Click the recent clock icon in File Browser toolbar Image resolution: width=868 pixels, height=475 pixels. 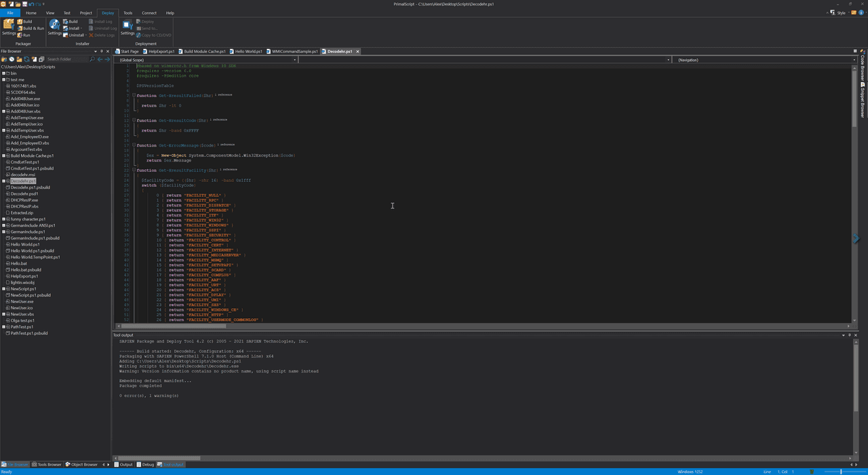tap(12, 59)
